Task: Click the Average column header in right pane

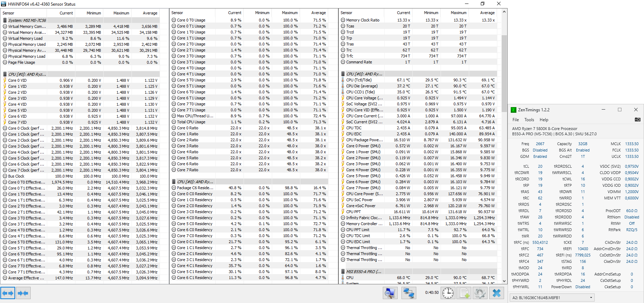Action: 487,13
